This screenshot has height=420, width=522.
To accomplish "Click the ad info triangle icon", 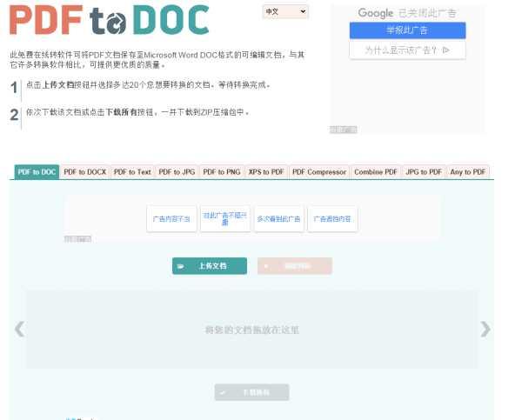I will (x=446, y=50).
